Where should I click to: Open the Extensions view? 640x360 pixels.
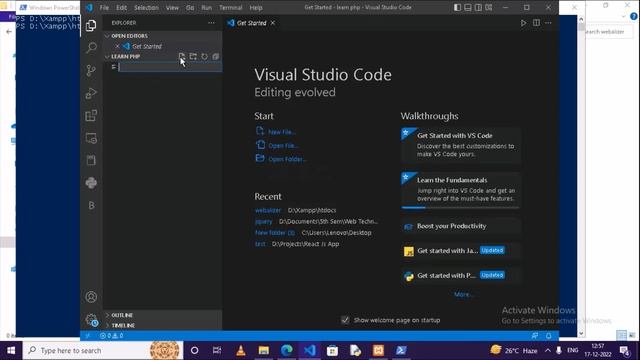tap(91, 116)
